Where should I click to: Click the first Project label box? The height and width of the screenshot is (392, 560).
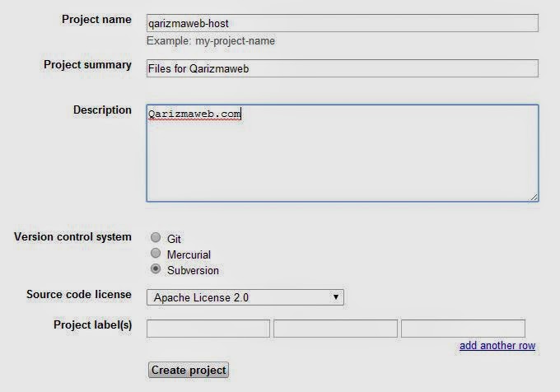[x=208, y=329]
